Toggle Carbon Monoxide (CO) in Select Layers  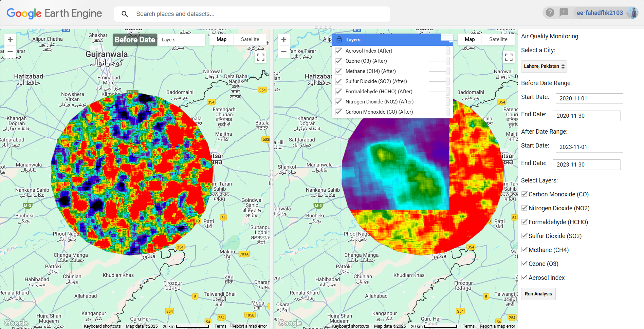pos(525,194)
